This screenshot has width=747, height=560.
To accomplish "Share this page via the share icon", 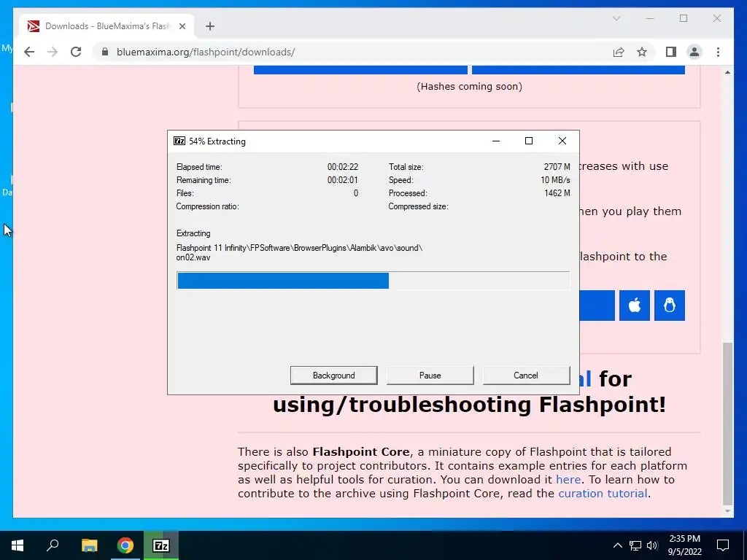I will coord(619,52).
